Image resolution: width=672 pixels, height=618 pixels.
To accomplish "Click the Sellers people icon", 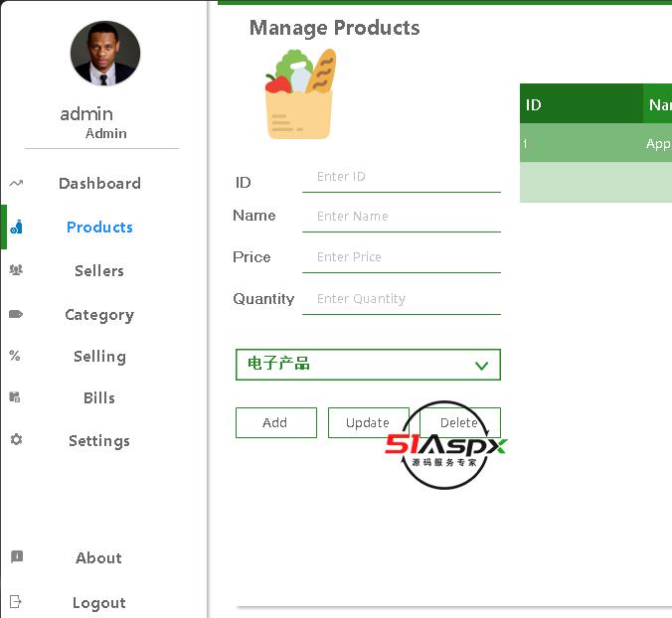I will point(16,270).
